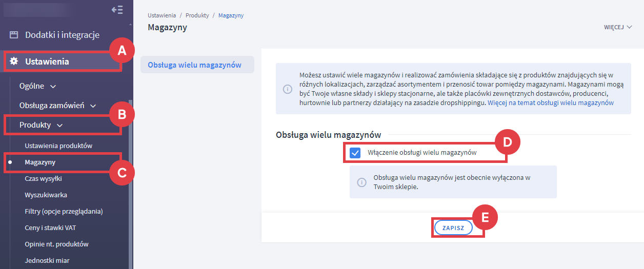Toggle the Włączenie obsługi wielu magazynów checkbox

point(355,153)
